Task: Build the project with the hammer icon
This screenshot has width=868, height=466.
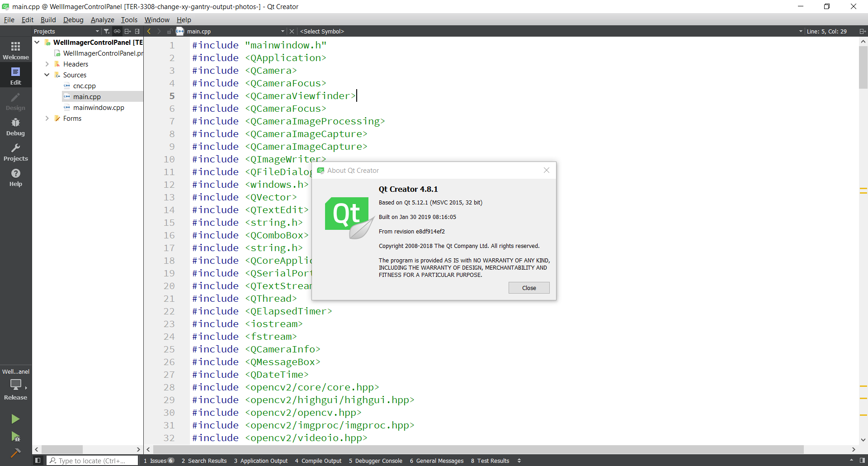Action: (15, 453)
